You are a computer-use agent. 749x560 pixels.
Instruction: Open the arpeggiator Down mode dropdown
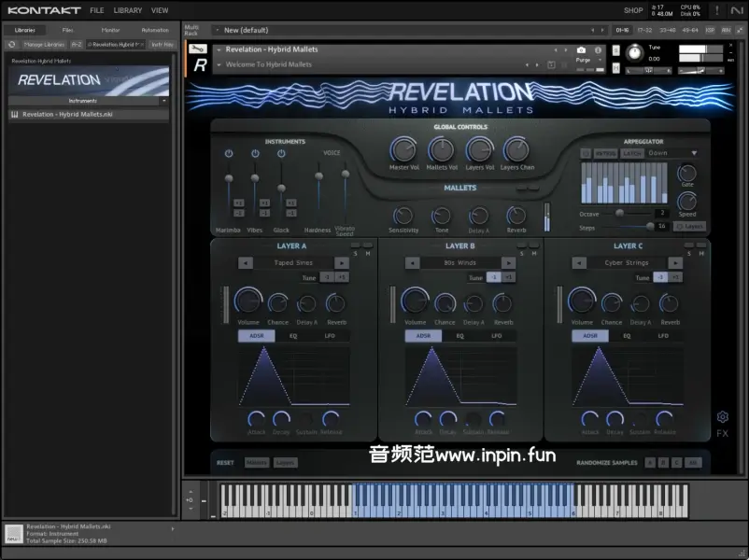(x=672, y=153)
